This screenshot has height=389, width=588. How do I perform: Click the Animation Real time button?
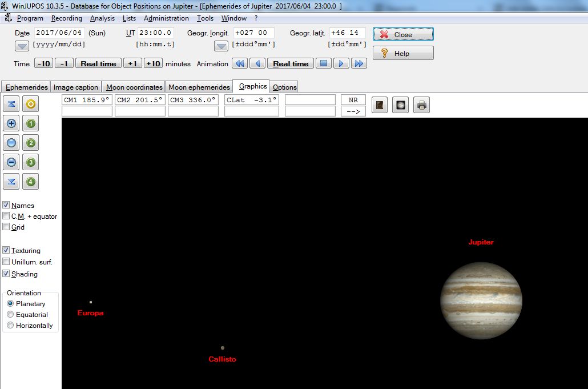coord(291,63)
